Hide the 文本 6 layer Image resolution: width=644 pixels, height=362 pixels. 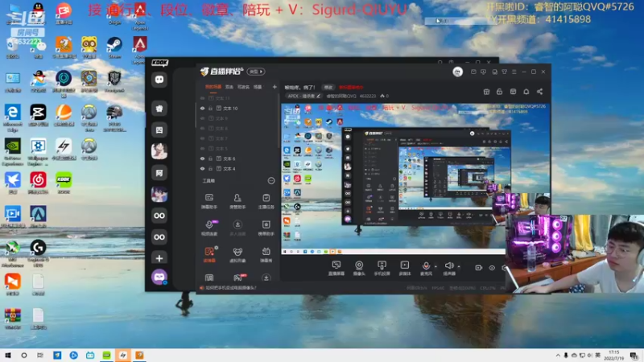[203, 158]
